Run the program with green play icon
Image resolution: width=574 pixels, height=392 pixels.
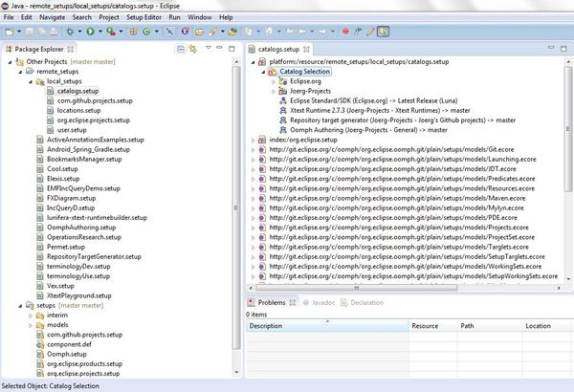click(x=90, y=32)
